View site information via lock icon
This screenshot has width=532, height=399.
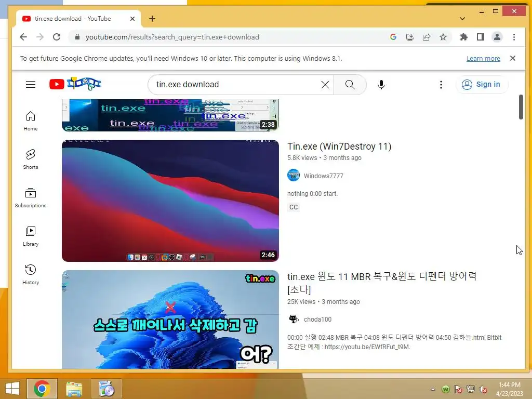pos(77,37)
